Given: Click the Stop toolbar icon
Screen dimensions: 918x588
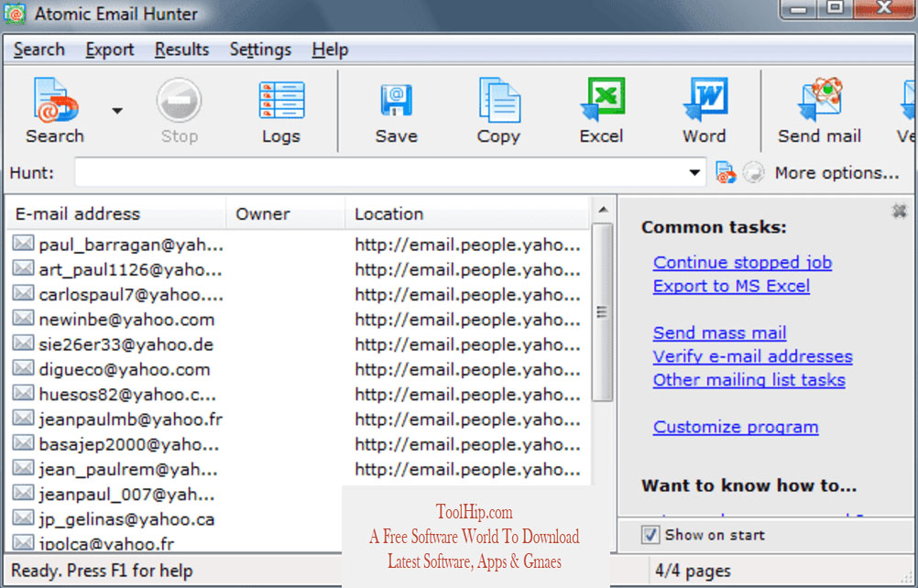Looking at the screenshot, I should [x=180, y=101].
